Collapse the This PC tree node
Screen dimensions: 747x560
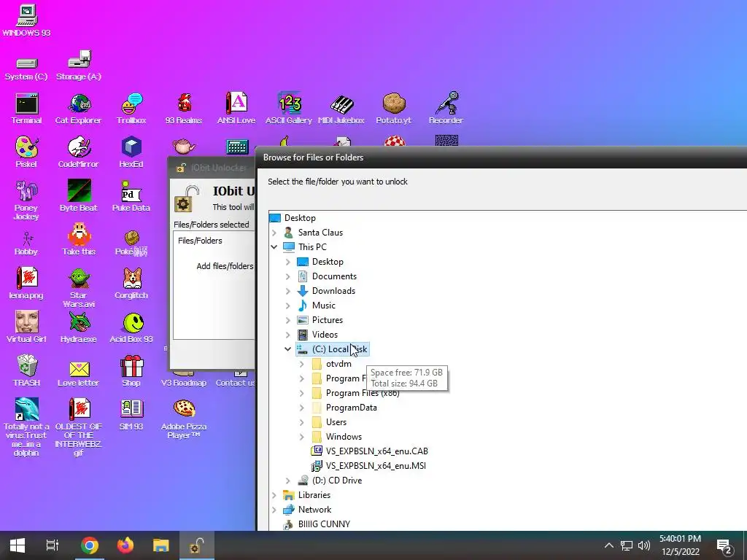pyautogui.click(x=274, y=246)
